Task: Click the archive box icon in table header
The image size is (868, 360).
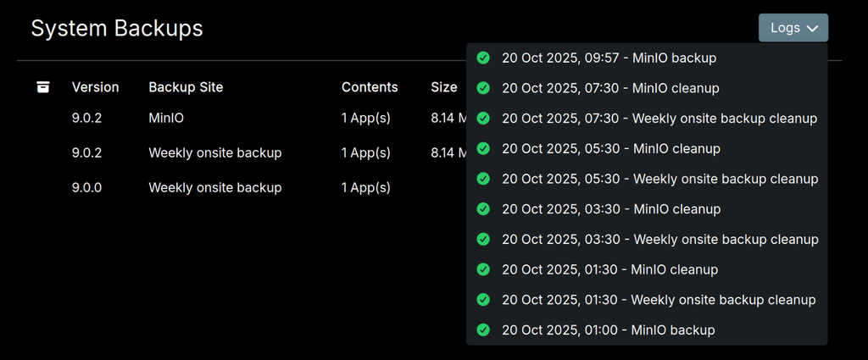Action: (x=43, y=87)
